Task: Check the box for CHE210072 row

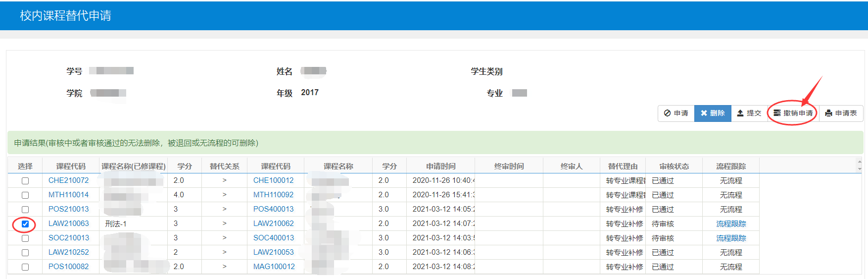Action: point(25,181)
